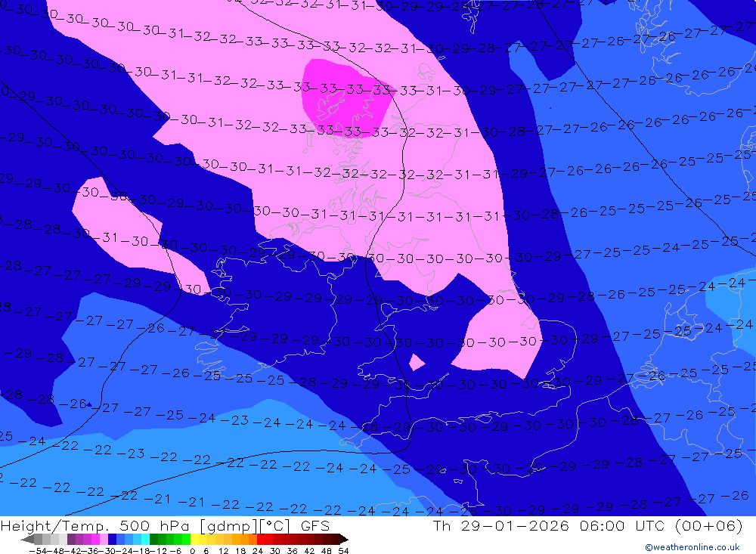756x554 pixels.
Task: Click the '18' positive legend label
Action: [x=240, y=551]
